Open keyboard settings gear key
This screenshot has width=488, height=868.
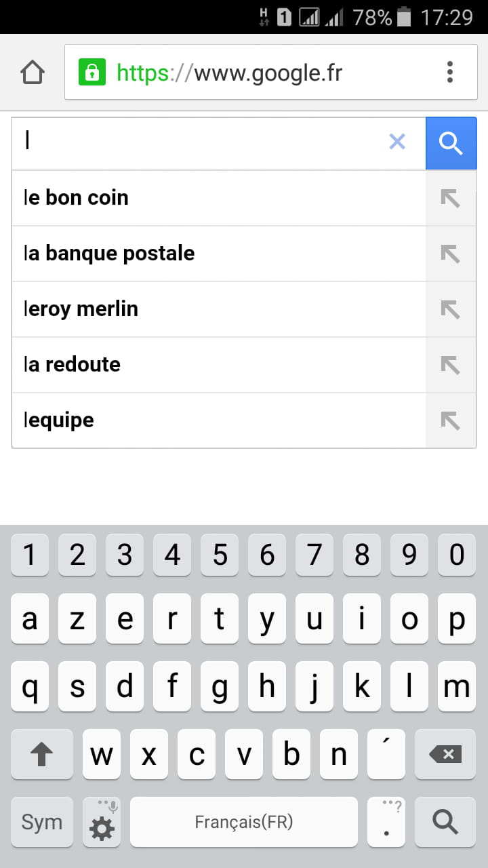(x=102, y=823)
